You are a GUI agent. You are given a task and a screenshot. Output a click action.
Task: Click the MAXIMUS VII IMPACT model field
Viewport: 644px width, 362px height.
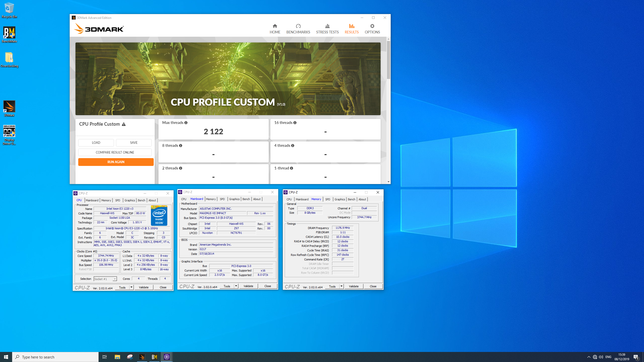pos(222,213)
